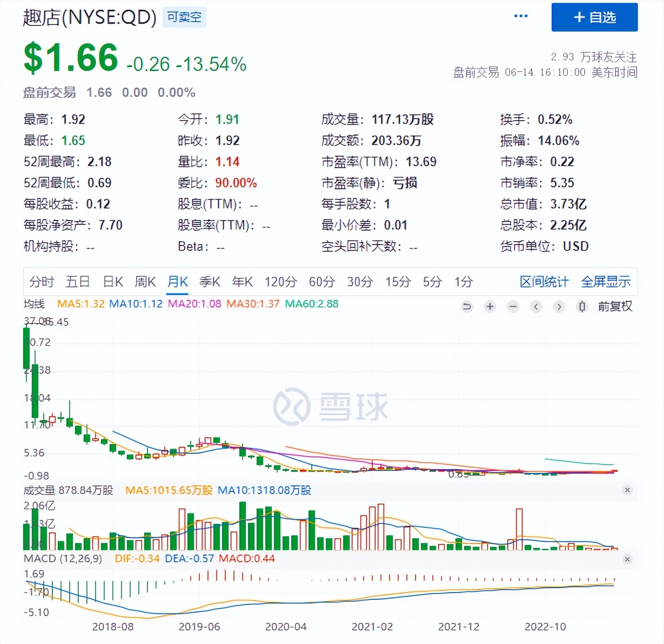Pan chart left using the left arrow icon
The image size is (664, 644).
536,306
